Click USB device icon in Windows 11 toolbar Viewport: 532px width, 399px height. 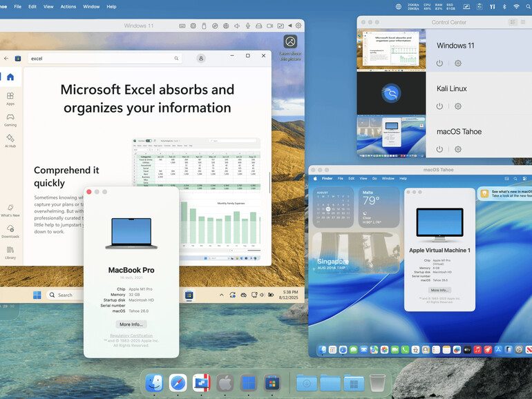[204, 26]
